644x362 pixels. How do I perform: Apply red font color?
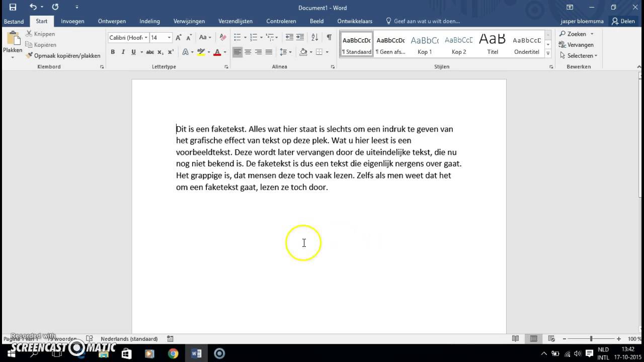[217, 52]
